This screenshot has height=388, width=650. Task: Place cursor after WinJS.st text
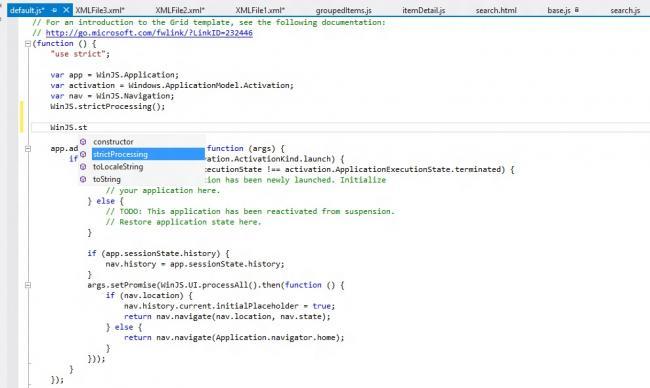[x=87, y=127]
